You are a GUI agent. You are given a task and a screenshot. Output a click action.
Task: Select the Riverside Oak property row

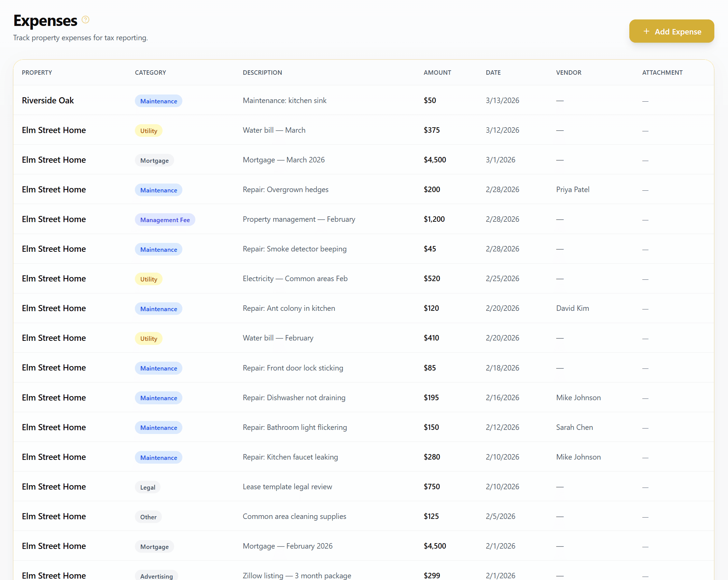coord(48,100)
